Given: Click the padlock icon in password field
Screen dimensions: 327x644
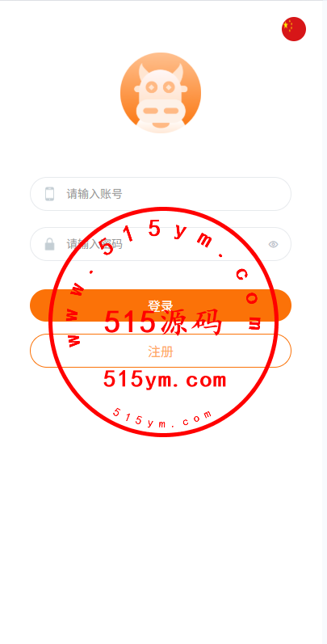Looking at the screenshot, I should coord(49,244).
